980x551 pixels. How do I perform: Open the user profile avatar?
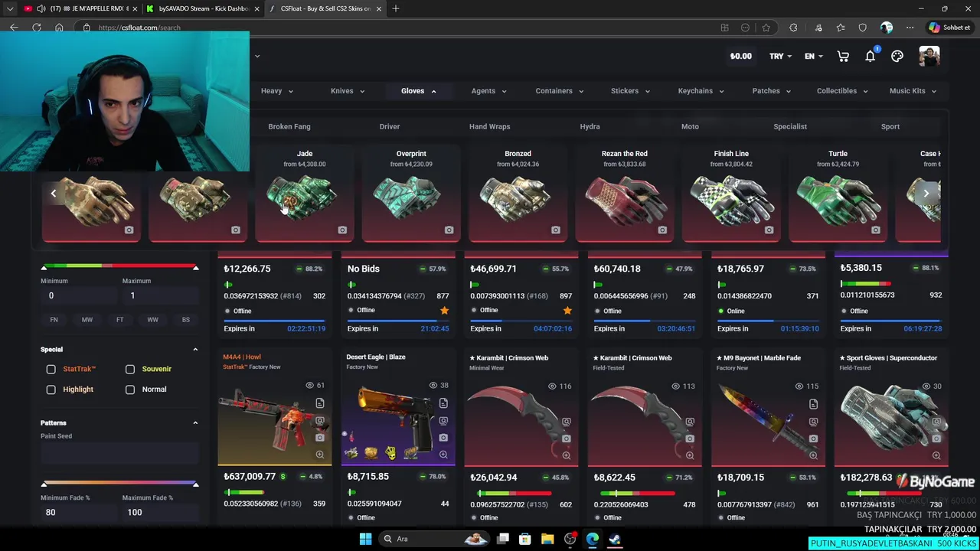click(x=929, y=56)
